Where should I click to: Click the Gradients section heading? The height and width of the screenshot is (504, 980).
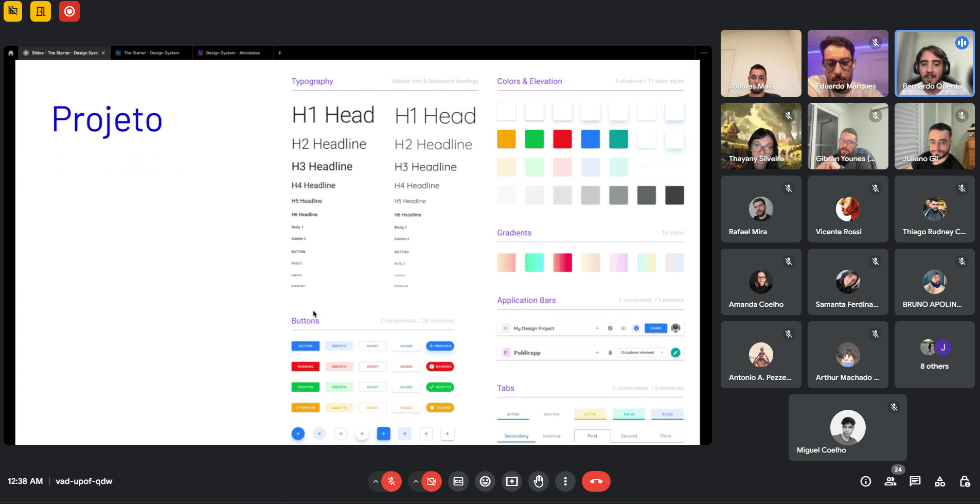click(514, 233)
